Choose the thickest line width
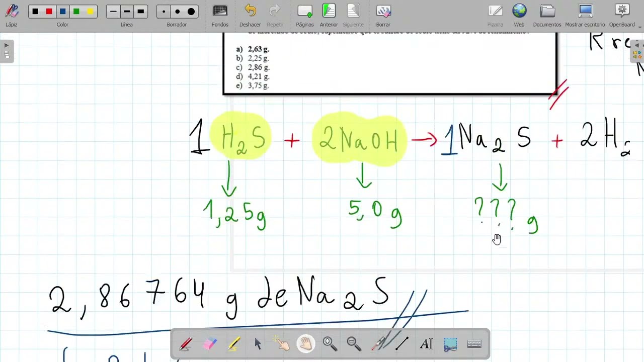This screenshot has width=644, height=362. [x=140, y=12]
